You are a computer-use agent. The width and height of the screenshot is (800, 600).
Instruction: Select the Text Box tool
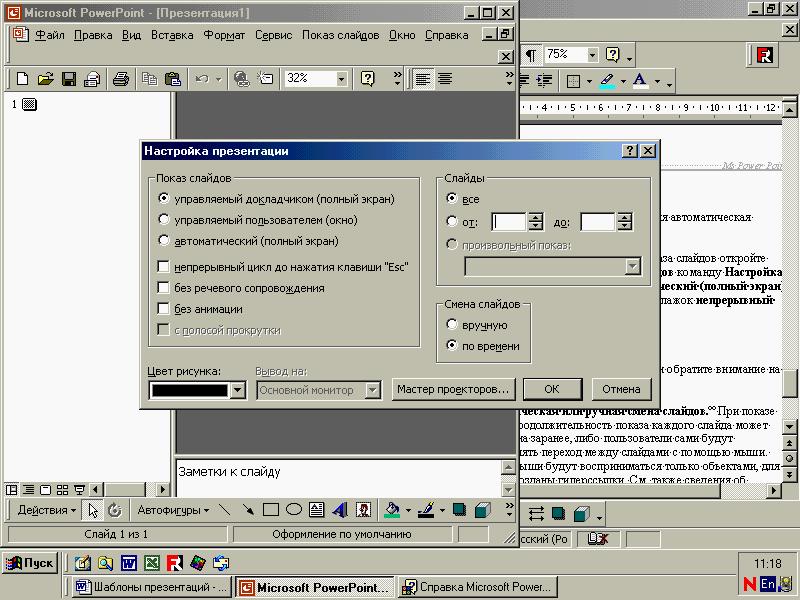(x=317, y=510)
